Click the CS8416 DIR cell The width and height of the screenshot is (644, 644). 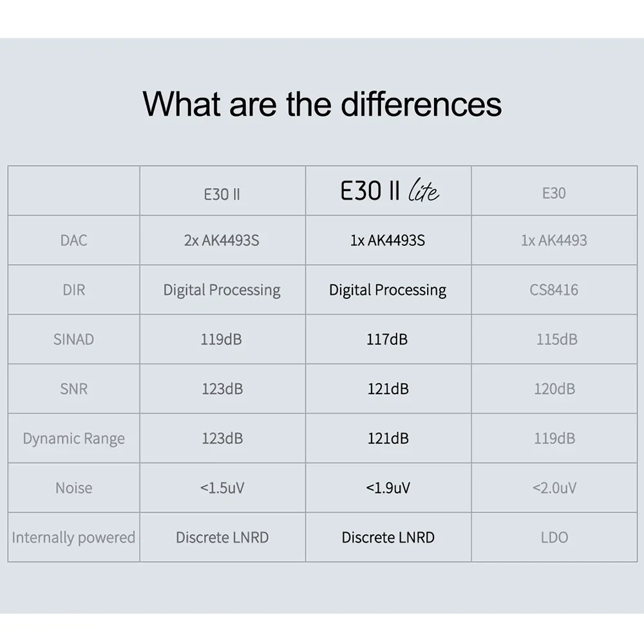click(554, 290)
